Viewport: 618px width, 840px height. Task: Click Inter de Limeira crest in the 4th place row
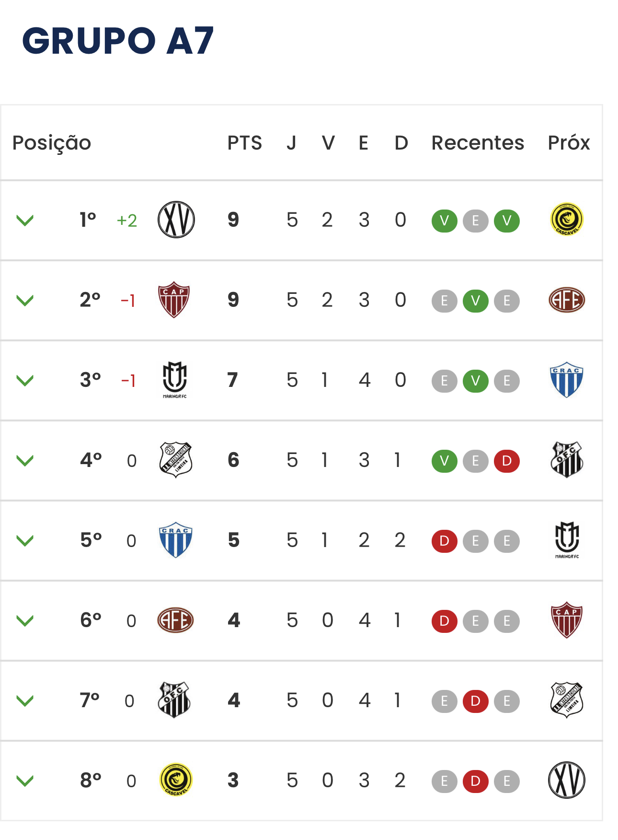[176, 460]
